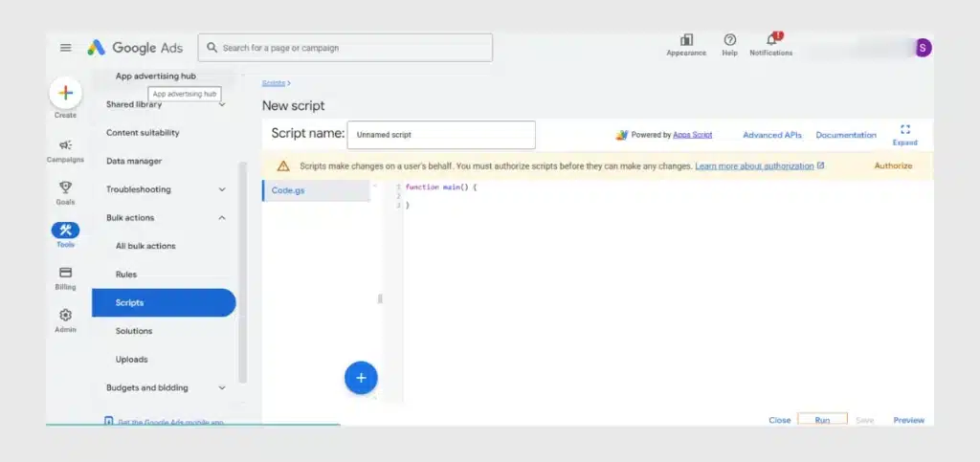980x462 pixels.
Task: Open Documentation link
Action: 846,135
